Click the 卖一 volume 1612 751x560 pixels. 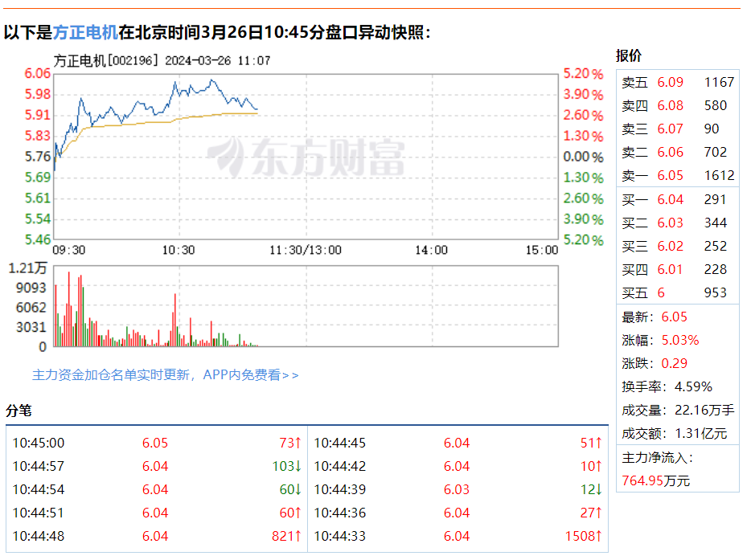tap(719, 176)
